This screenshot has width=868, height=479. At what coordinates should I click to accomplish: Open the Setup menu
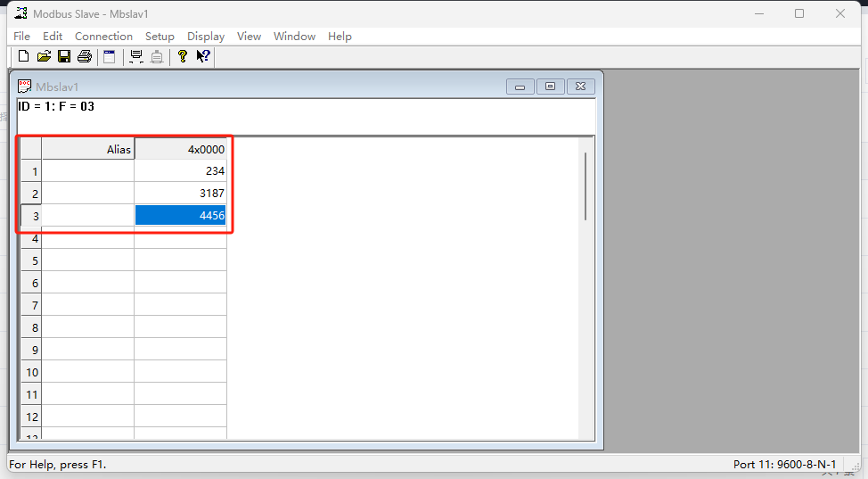[x=160, y=37]
